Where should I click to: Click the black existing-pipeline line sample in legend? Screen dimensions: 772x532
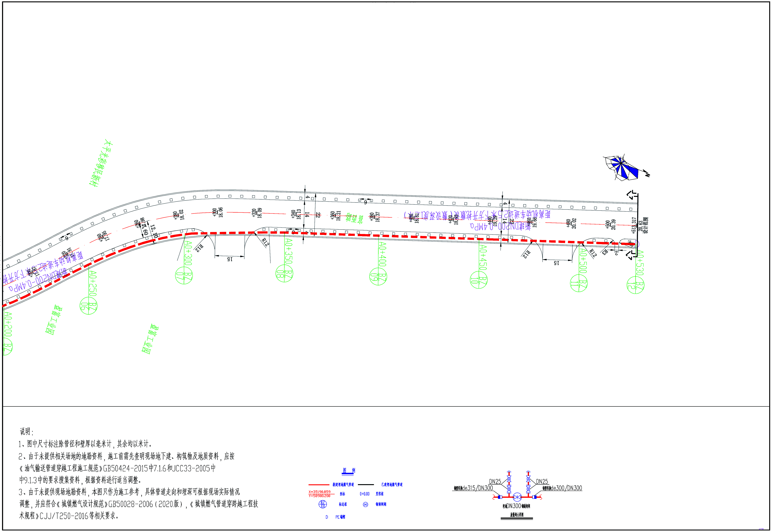point(366,485)
